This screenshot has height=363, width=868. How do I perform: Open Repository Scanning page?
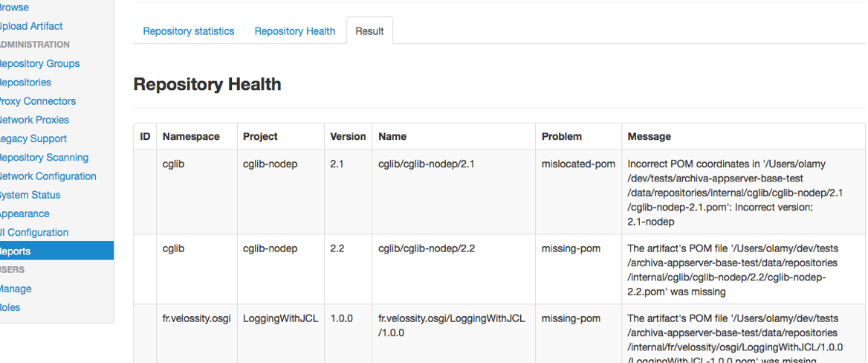point(43,158)
